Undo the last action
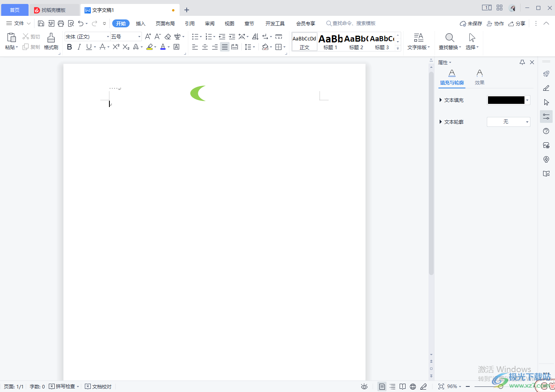This screenshot has width=555, height=392. tap(81, 23)
